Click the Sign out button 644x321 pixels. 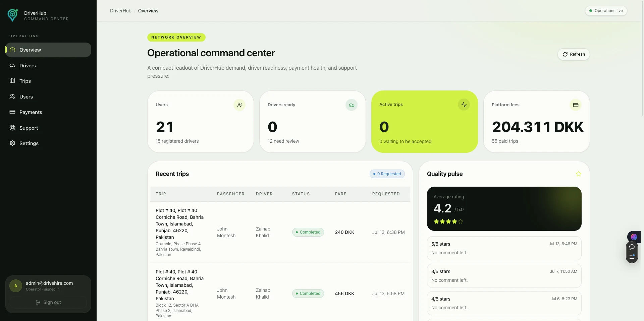tap(48, 302)
